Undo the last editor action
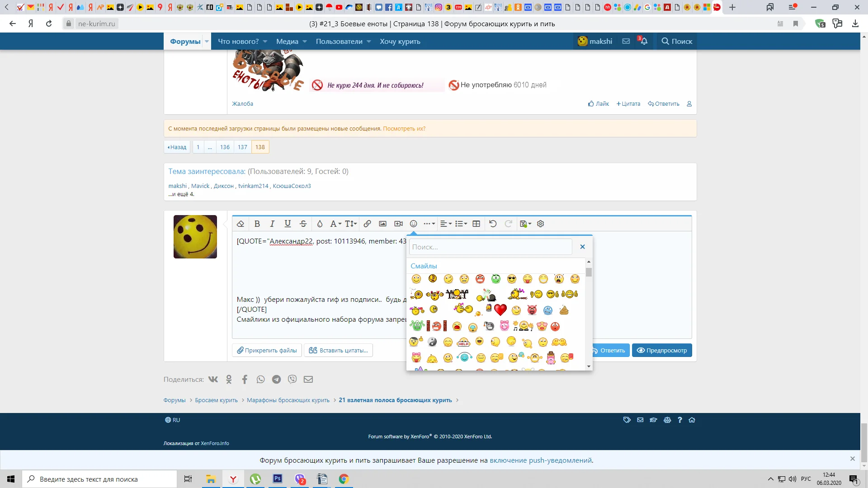 click(492, 224)
